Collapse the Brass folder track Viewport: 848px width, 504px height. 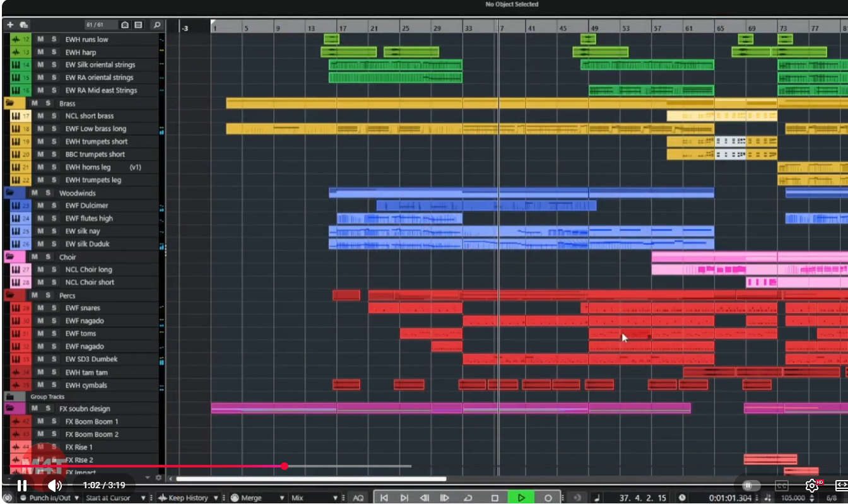(x=11, y=103)
